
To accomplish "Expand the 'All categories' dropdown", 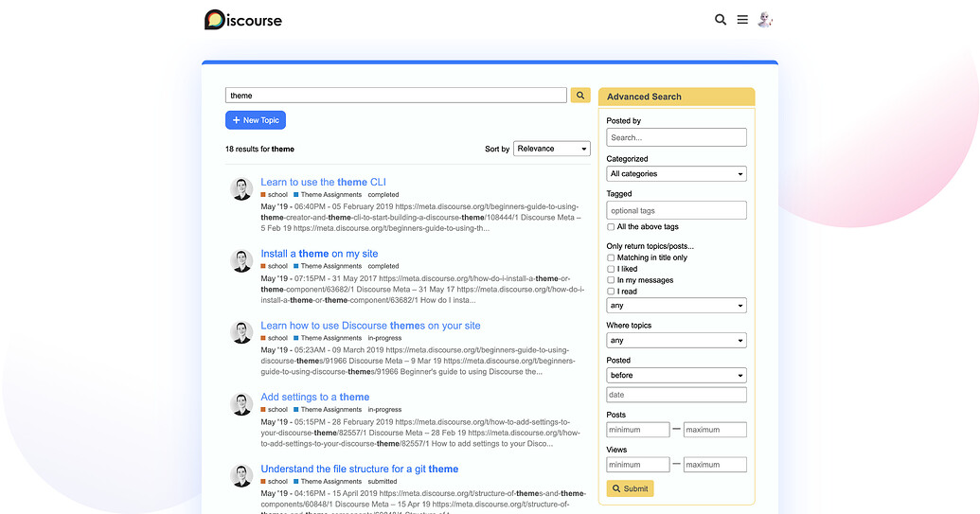I will tap(676, 174).
